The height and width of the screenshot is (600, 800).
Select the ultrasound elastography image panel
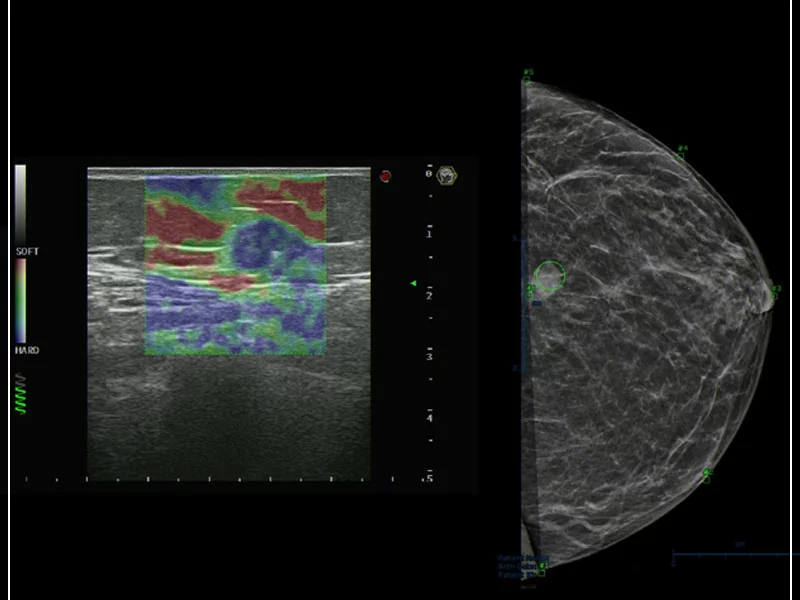pyautogui.click(x=230, y=320)
